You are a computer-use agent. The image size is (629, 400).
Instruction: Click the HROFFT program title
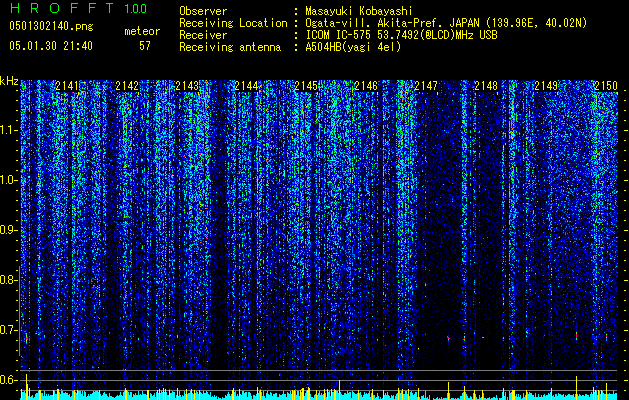tap(62, 8)
